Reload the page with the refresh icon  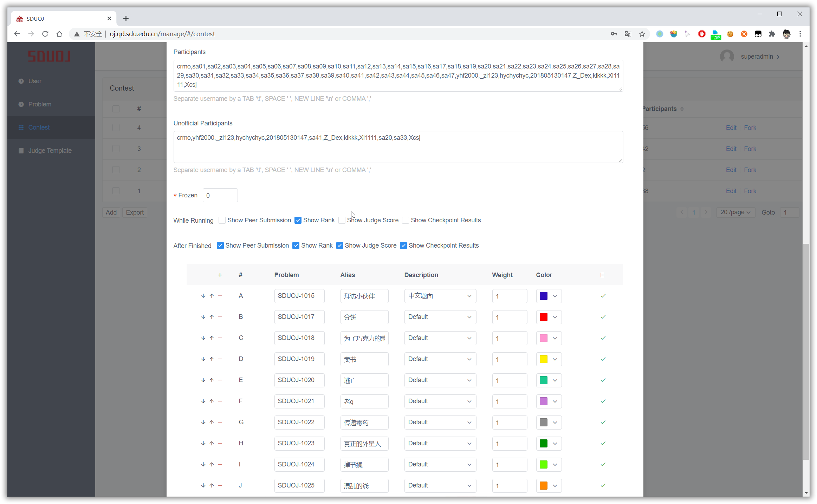tap(45, 34)
